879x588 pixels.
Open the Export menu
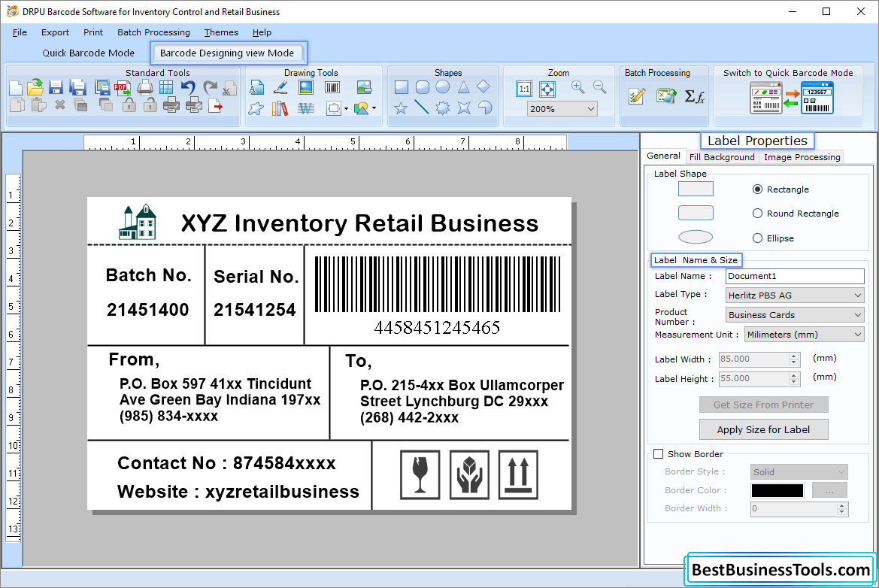55,32
